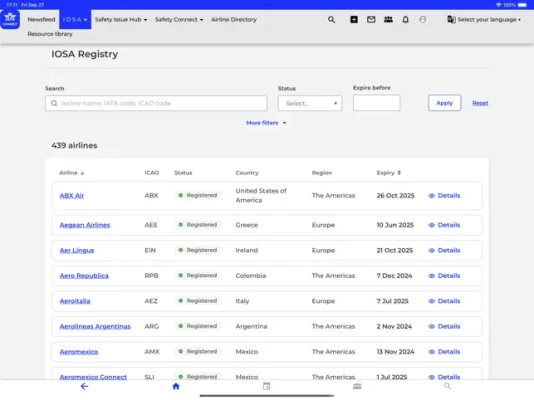Open the Select your language dropdown

coord(484,20)
